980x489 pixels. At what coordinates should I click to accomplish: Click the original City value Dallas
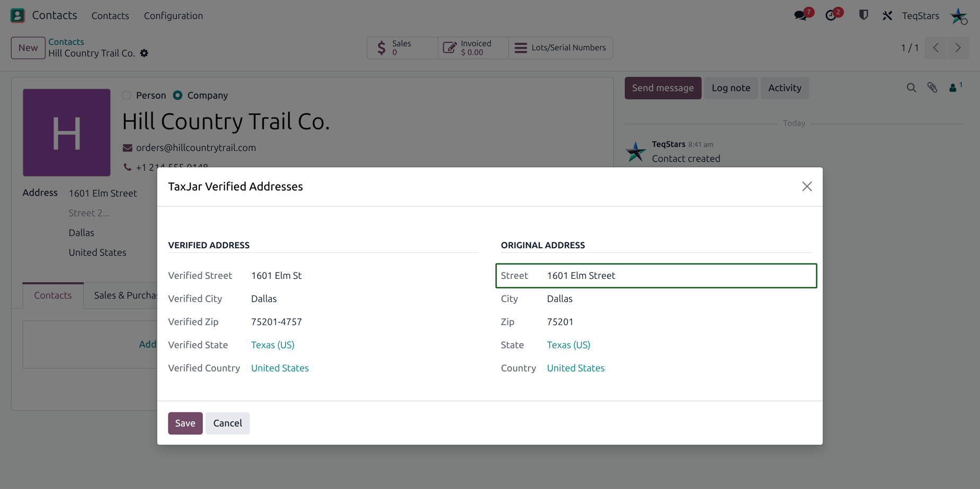pos(559,299)
